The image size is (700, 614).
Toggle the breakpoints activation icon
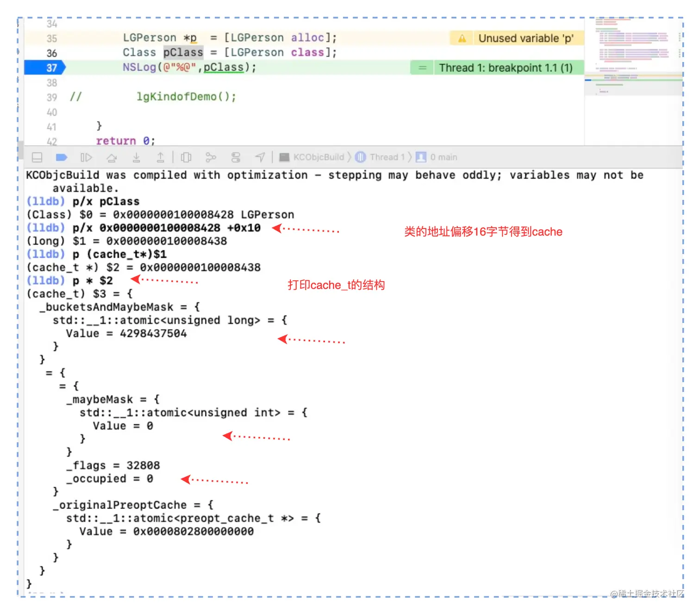coord(62,157)
